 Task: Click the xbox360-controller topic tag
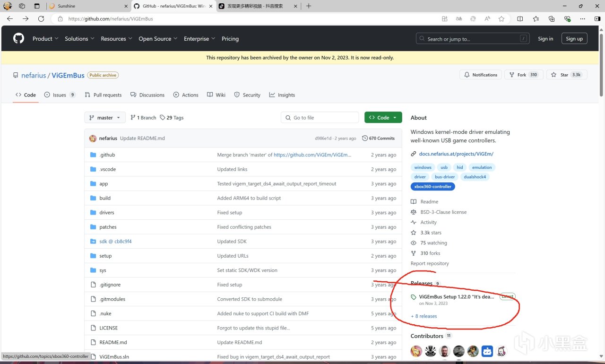point(433,187)
